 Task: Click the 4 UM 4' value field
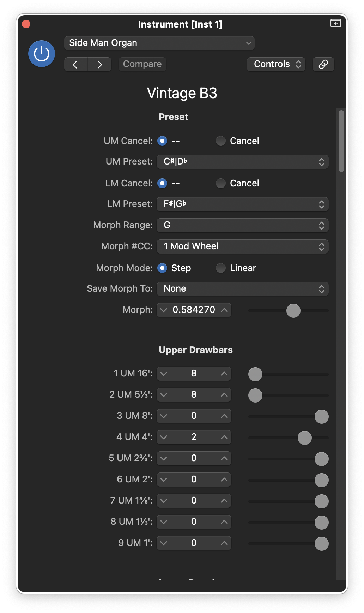coord(194,437)
